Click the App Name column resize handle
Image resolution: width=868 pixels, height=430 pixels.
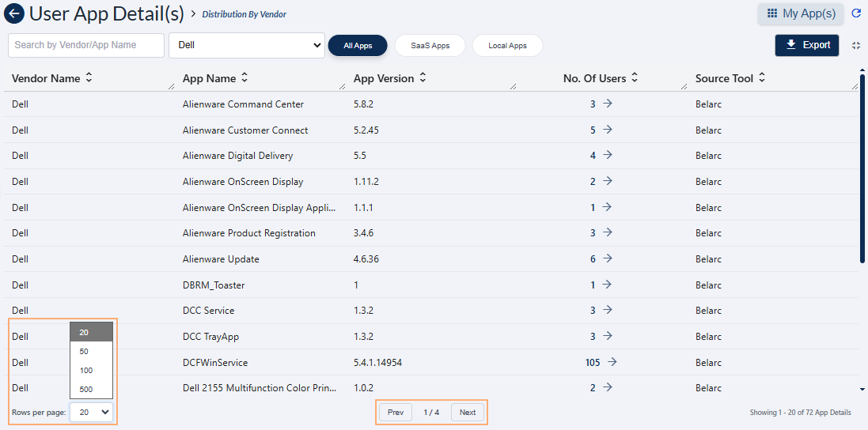(342, 86)
